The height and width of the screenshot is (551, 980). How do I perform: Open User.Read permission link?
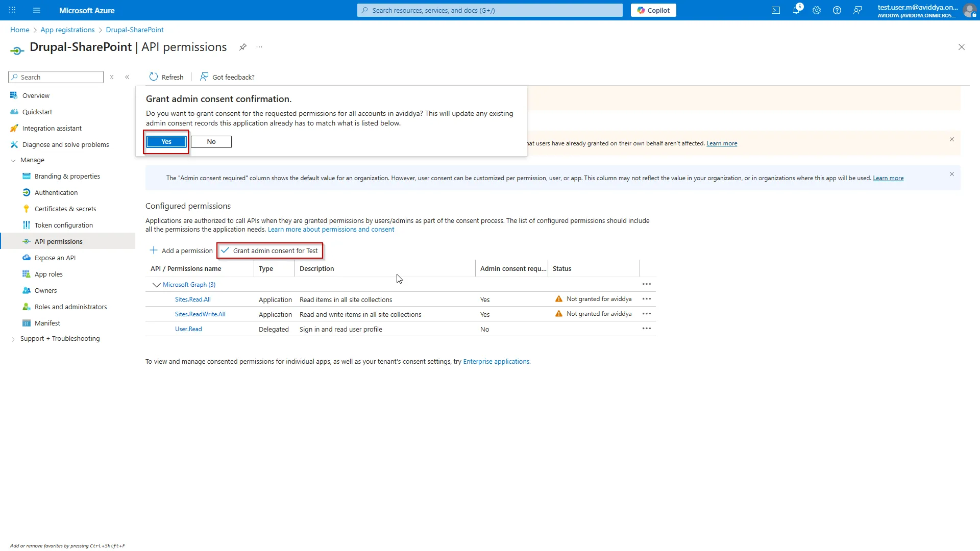(x=188, y=329)
